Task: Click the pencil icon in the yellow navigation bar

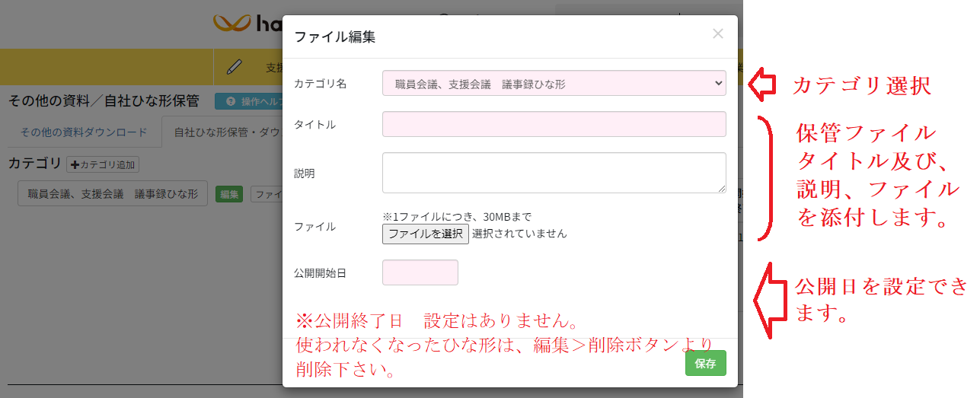Action: pyautogui.click(x=235, y=67)
